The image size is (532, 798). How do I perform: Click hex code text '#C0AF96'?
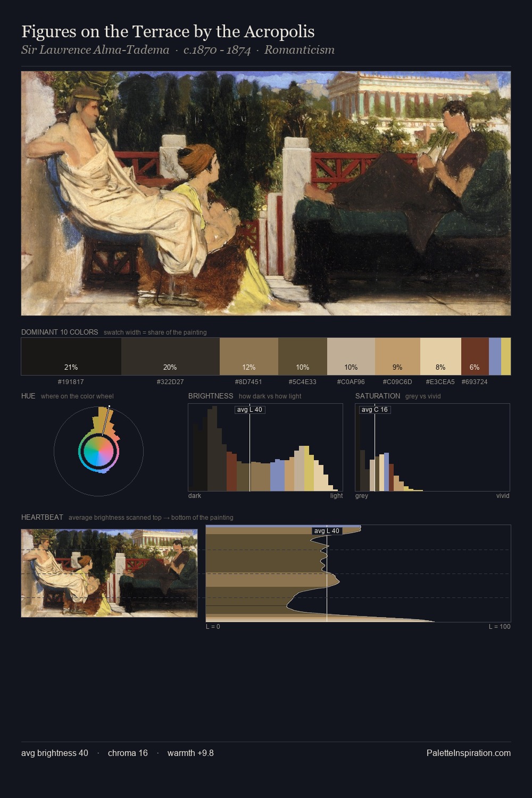coord(351,382)
